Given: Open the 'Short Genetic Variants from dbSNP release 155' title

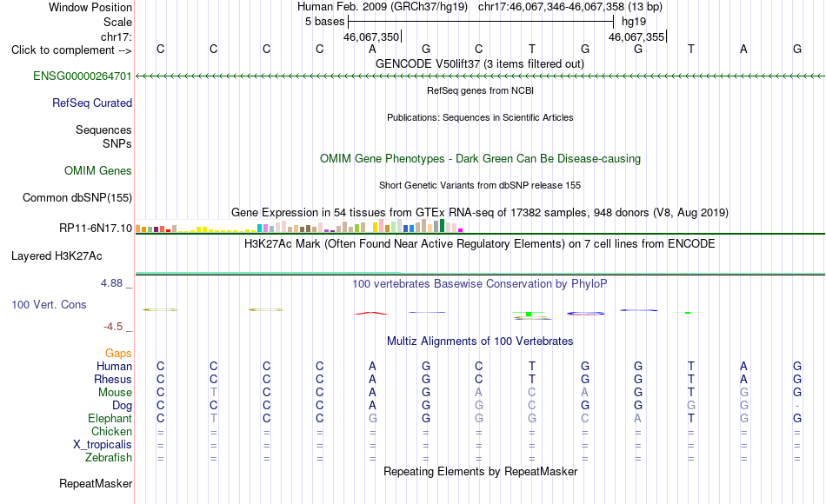Looking at the screenshot, I should [x=480, y=185].
